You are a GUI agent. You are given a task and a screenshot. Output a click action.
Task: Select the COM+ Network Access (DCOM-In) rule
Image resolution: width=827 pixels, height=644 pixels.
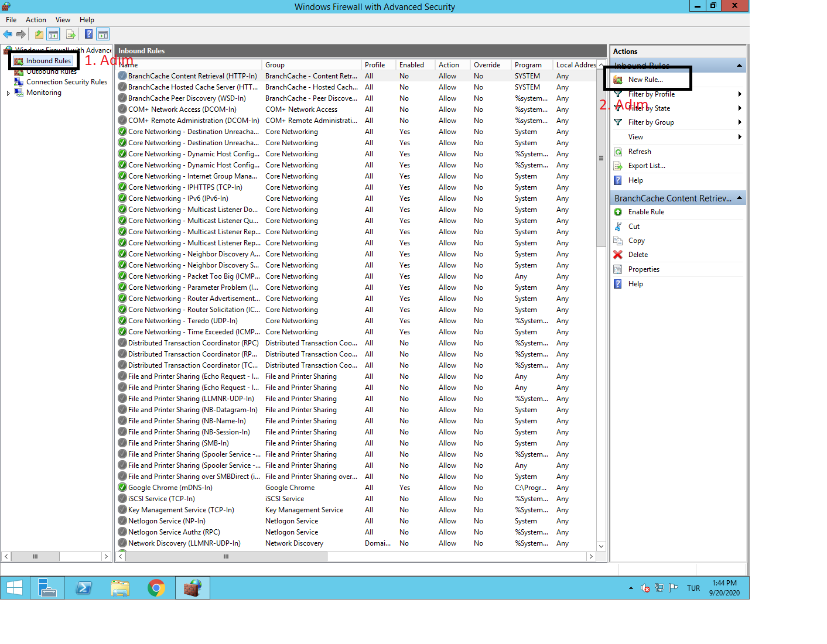click(x=182, y=109)
